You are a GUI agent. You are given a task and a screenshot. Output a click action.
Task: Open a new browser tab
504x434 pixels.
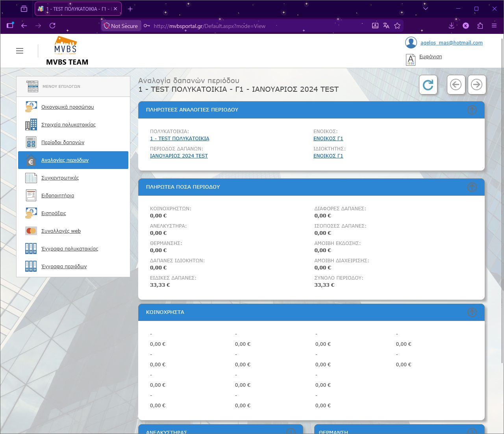pos(130,9)
